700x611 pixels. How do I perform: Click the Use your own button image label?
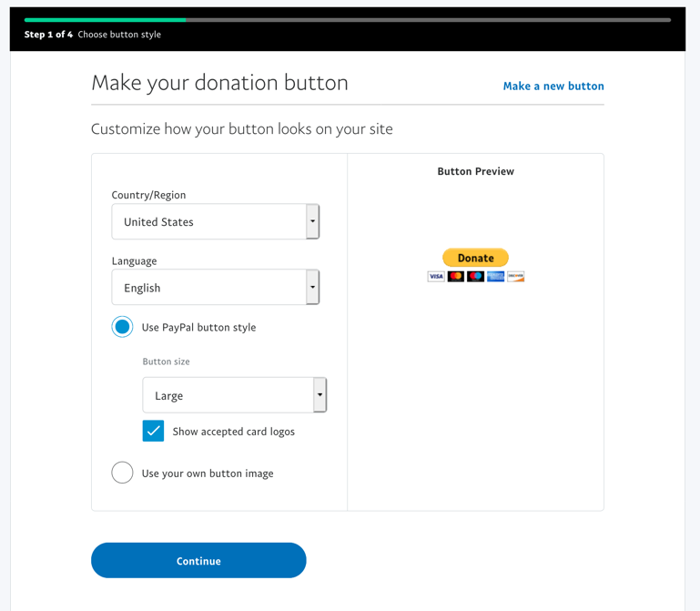pyautogui.click(x=208, y=474)
